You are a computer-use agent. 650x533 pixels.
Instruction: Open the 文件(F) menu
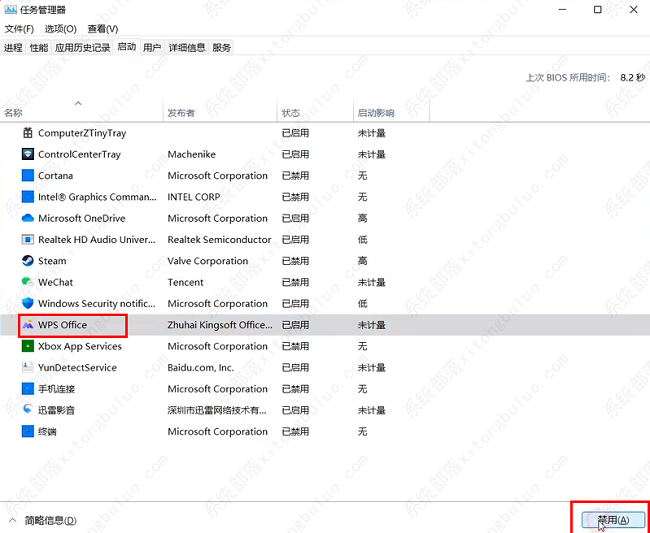click(x=19, y=29)
